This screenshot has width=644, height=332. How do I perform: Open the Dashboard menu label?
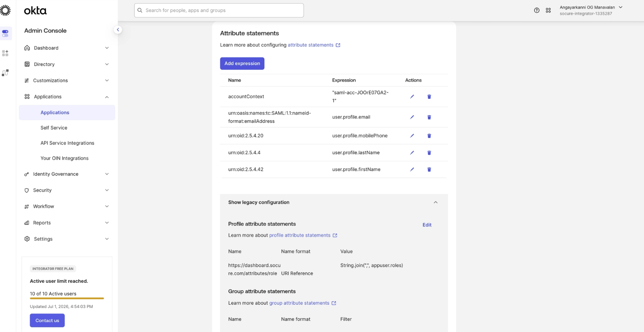(46, 48)
